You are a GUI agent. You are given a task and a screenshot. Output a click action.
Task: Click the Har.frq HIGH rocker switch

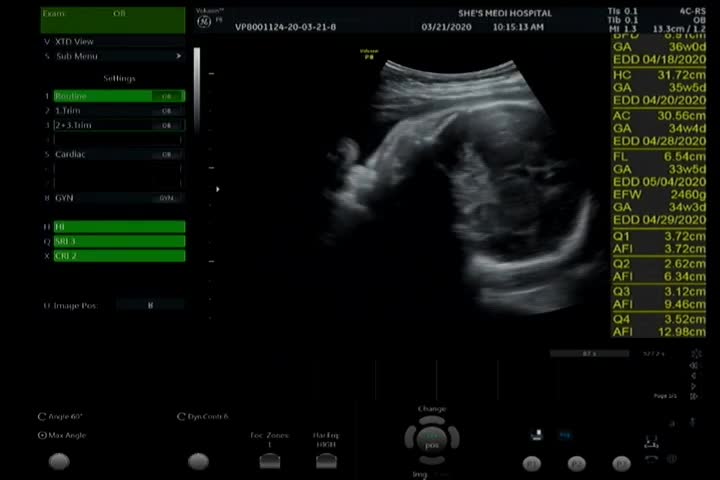click(x=324, y=460)
